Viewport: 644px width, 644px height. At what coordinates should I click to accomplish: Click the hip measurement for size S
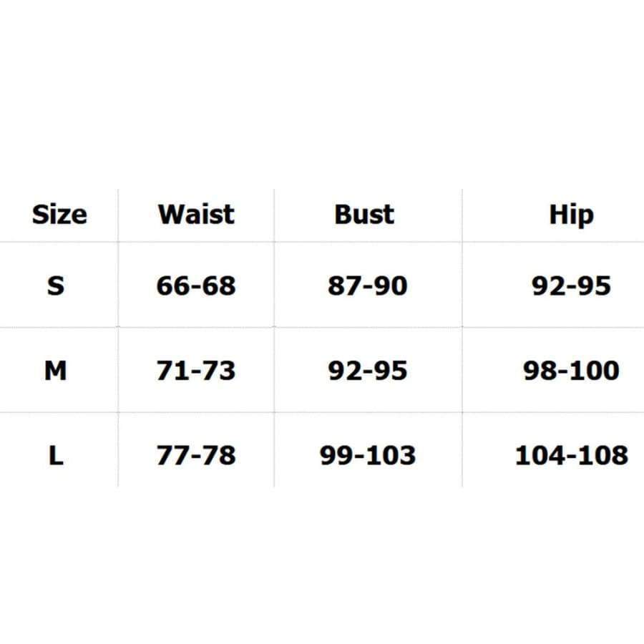pyautogui.click(x=571, y=286)
